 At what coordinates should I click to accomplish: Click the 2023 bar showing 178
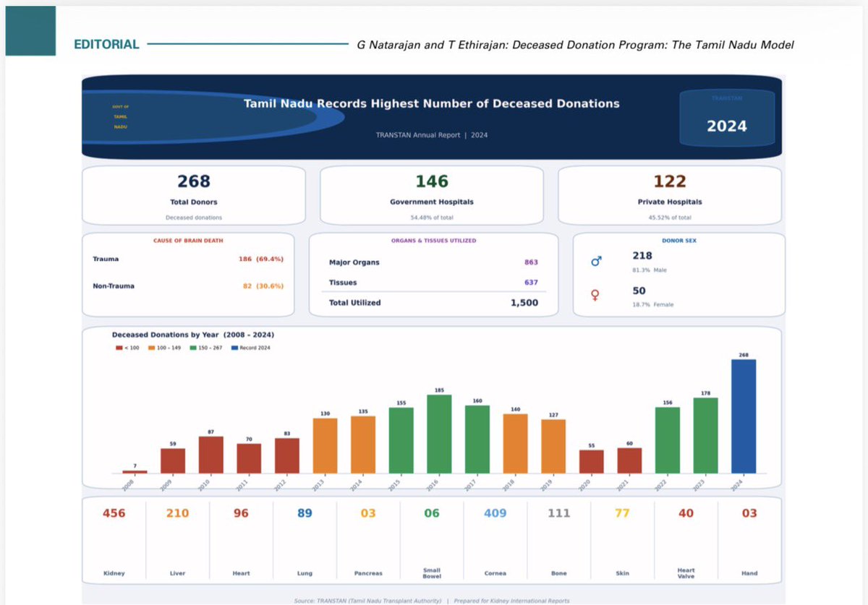pyautogui.click(x=705, y=435)
